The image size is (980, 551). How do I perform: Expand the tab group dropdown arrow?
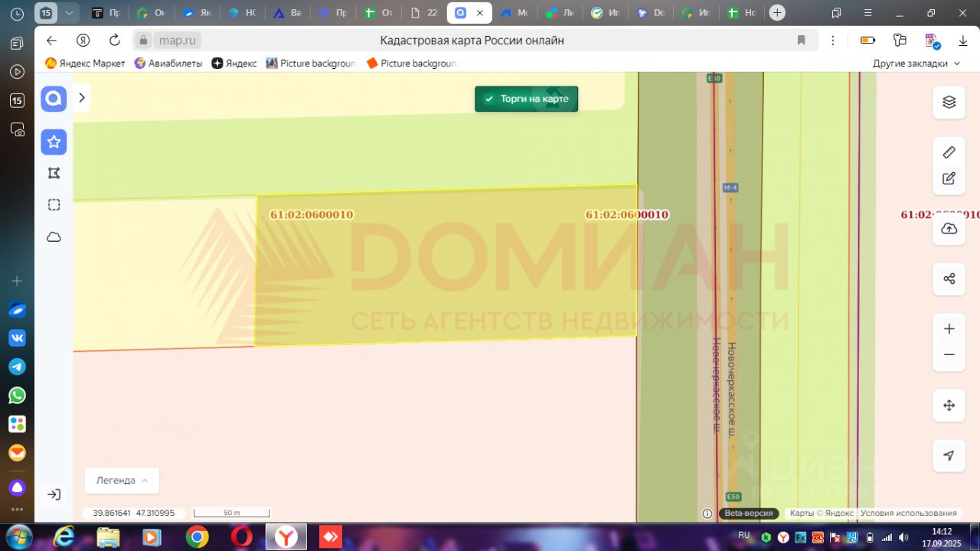(x=70, y=13)
